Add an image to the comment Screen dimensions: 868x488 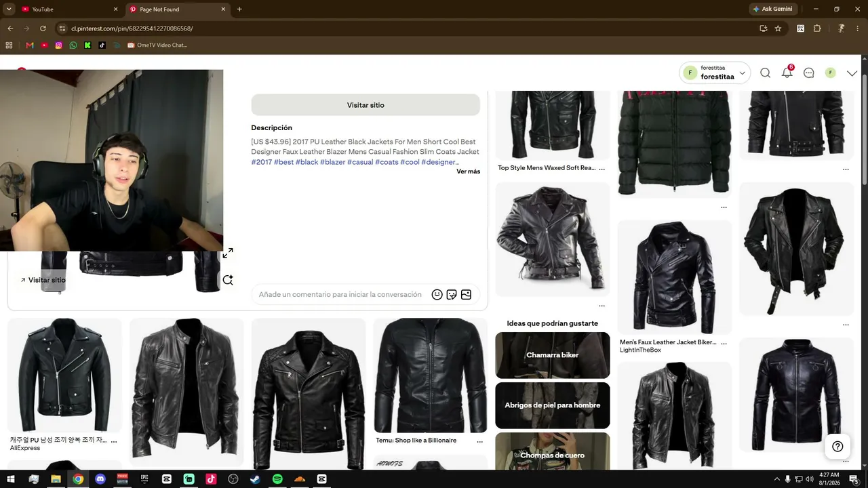[x=466, y=294]
